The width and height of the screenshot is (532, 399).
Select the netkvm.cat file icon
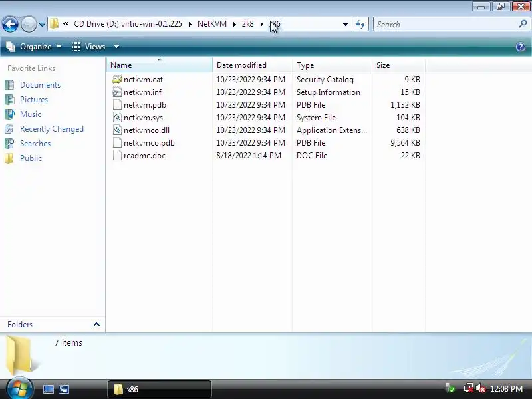click(117, 79)
